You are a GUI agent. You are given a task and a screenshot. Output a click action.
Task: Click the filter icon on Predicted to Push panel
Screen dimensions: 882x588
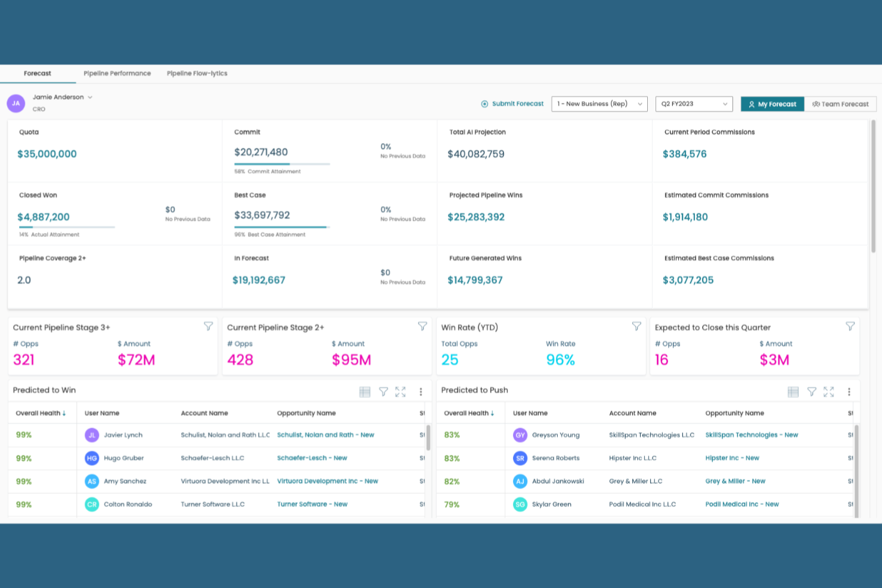coord(812,391)
